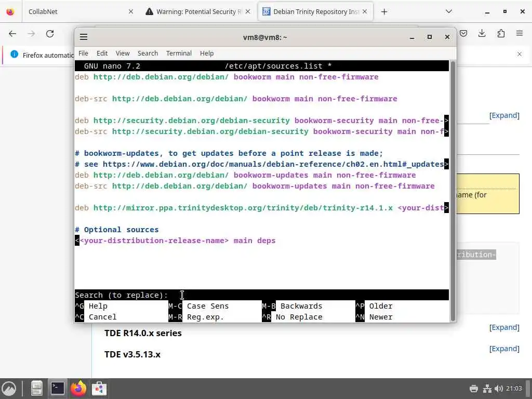
Task: Close the CollabNet tab
Action: tap(130, 11)
